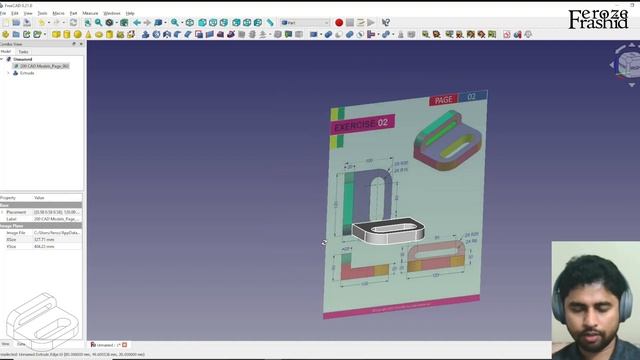Click the Part Extrude tool icon
The image size is (640, 360).
pos(145,35)
